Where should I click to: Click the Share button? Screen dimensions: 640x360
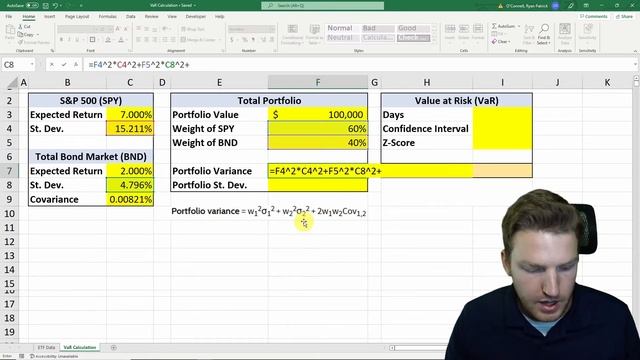pyautogui.click(x=624, y=16)
